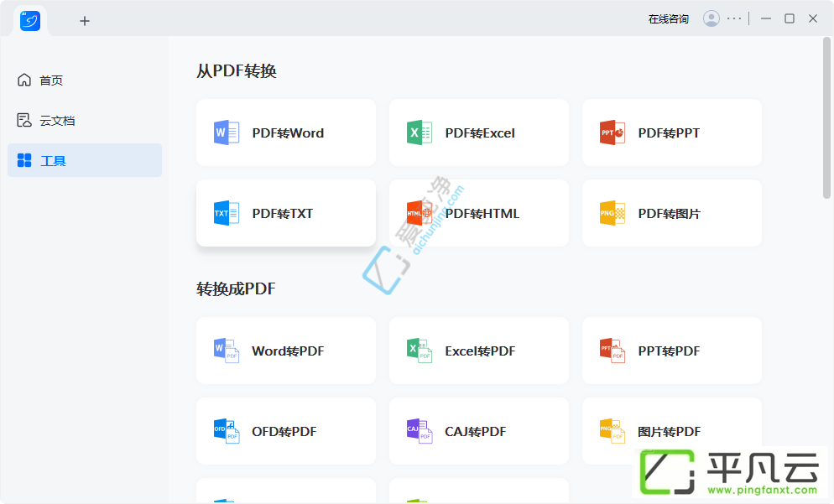Viewport: 834px width, 504px height.
Task: Open the three-dot more options menu
Action: 734,18
